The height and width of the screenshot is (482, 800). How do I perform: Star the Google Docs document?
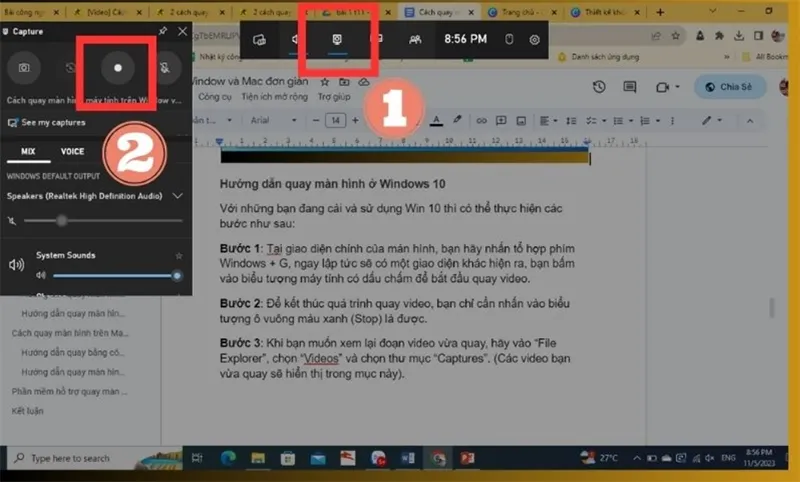point(324,82)
